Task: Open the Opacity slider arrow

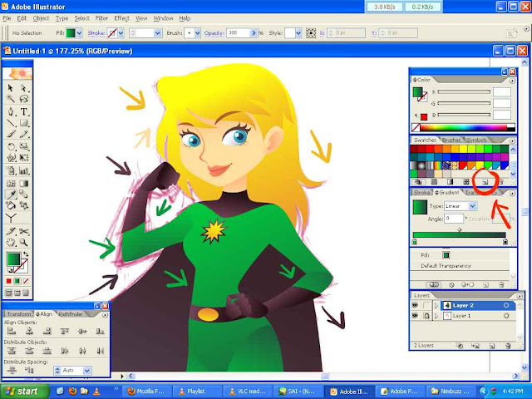Action: pyautogui.click(x=254, y=33)
